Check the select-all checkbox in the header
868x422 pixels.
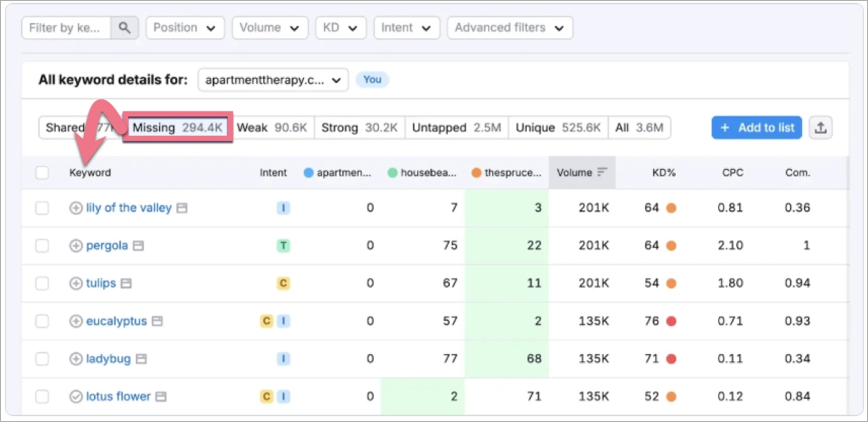click(41, 172)
